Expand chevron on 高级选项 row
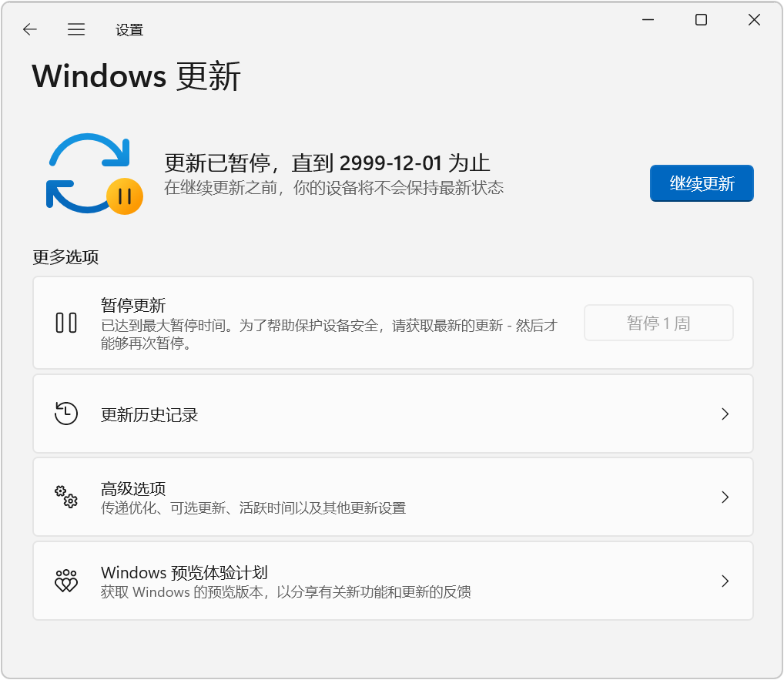The height and width of the screenshot is (680, 784). coord(725,497)
